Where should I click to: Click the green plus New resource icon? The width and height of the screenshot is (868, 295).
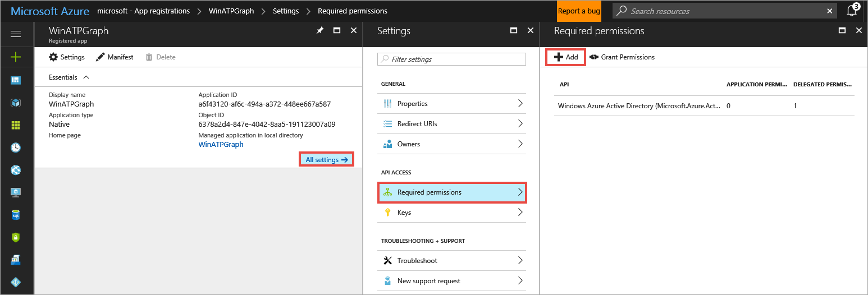pos(16,57)
